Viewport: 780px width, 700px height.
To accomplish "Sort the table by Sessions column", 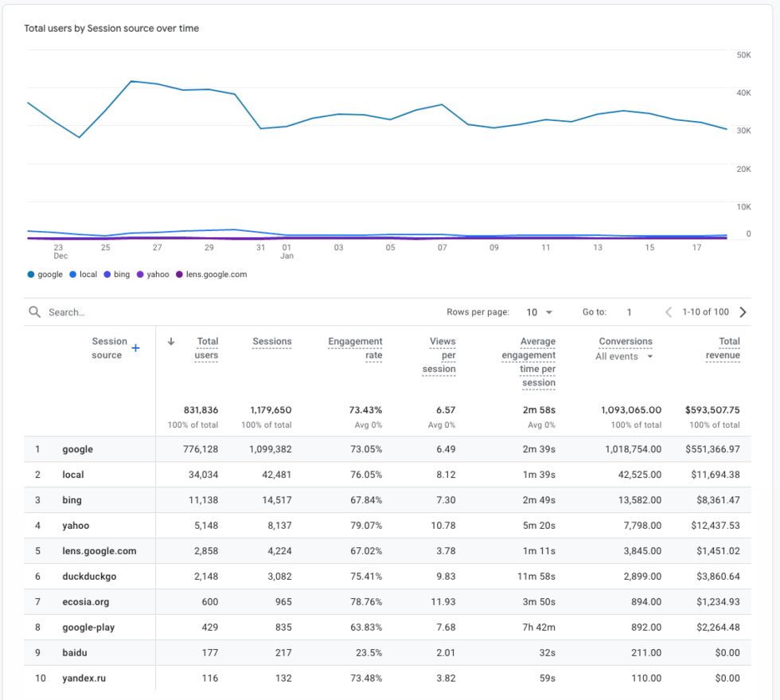I will click(271, 341).
